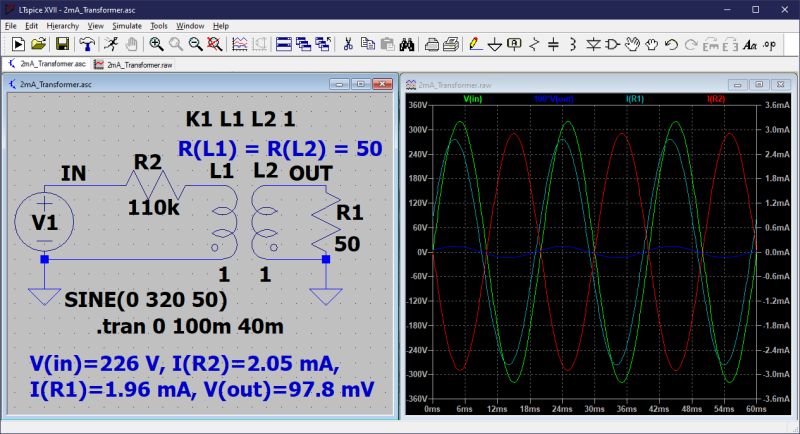Image resolution: width=800 pixels, height=434 pixels.
Task: Click the I(R2) trace label
Action: [x=716, y=99]
